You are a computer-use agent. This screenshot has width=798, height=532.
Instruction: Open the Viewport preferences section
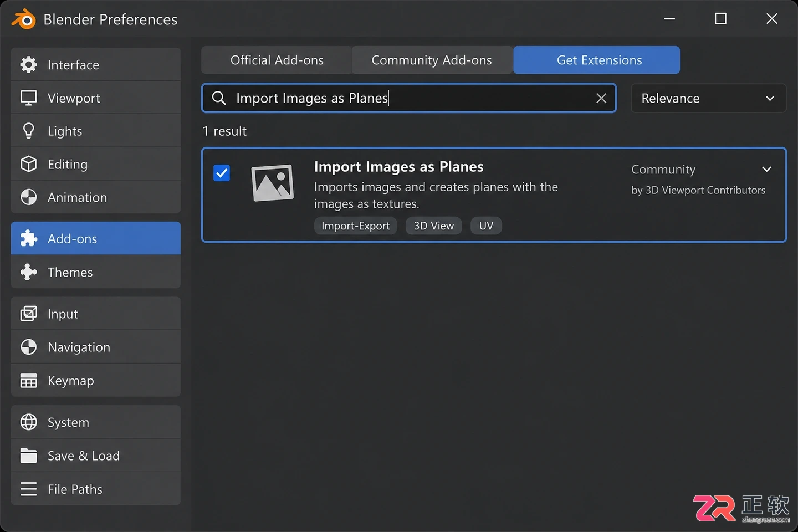(x=96, y=98)
